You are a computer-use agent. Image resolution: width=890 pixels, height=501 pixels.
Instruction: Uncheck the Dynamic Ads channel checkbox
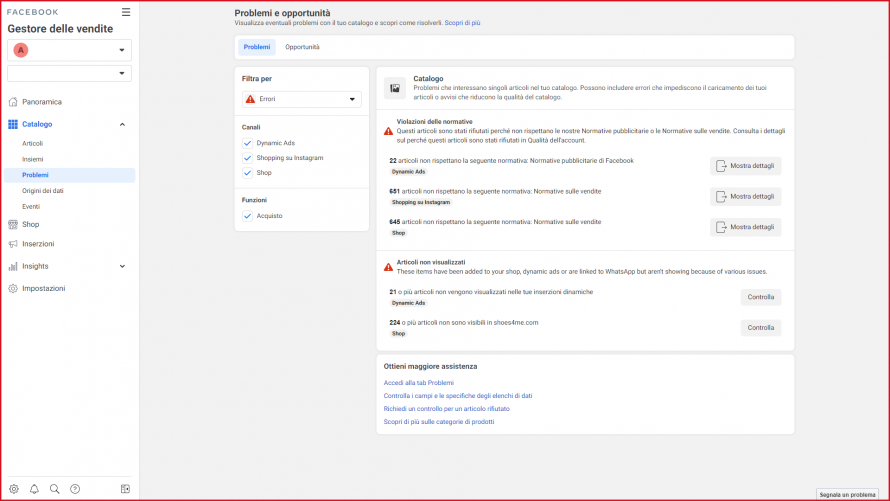pos(247,144)
